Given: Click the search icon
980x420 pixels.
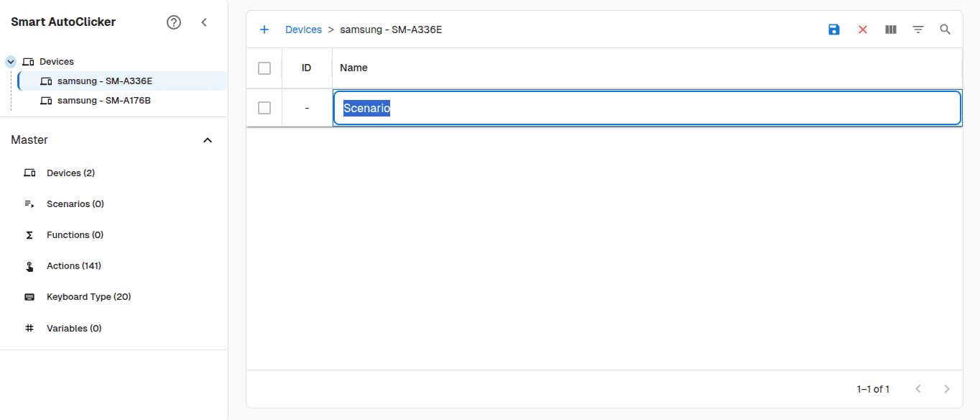Looking at the screenshot, I should [946, 29].
